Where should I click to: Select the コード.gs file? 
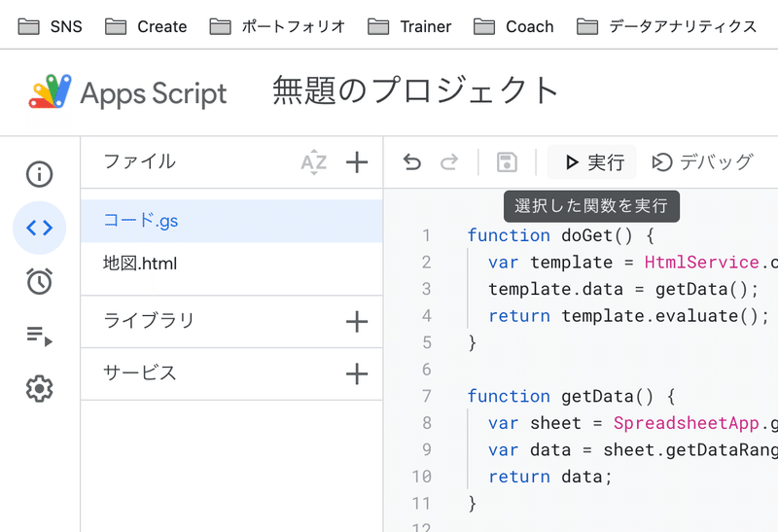(141, 221)
